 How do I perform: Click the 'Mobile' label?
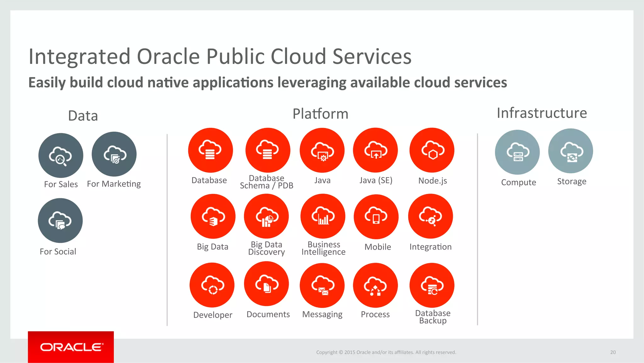(x=378, y=247)
